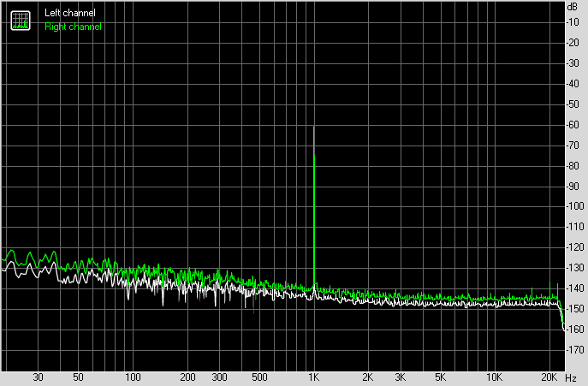Click the 10K frequency axis label
The height and width of the screenshot is (386, 588).
495,377
